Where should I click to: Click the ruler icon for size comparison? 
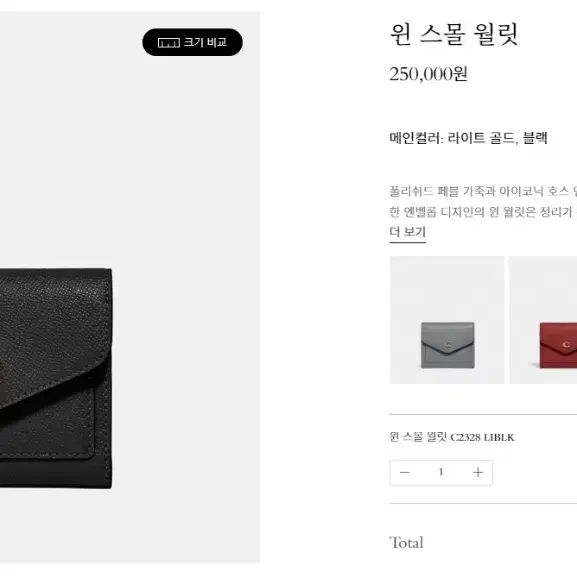click(x=169, y=43)
